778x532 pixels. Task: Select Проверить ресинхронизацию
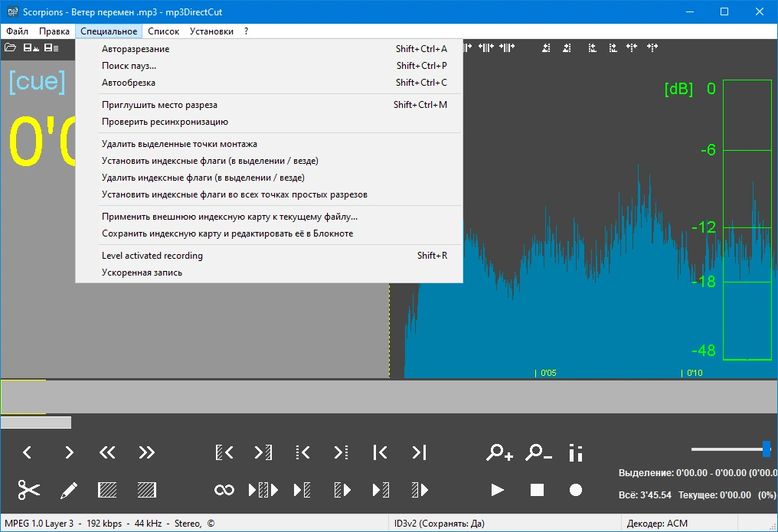[x=269, y=122]
